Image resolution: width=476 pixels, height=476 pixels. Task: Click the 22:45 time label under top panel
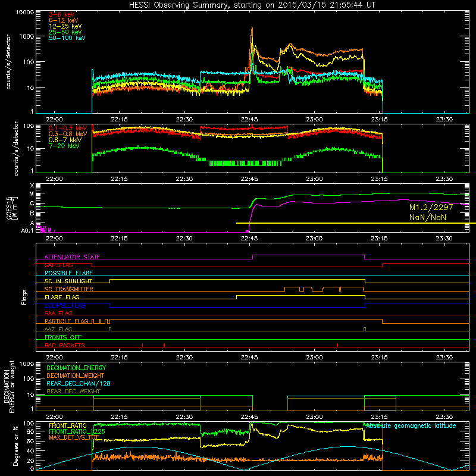click(x=249, y=120)
